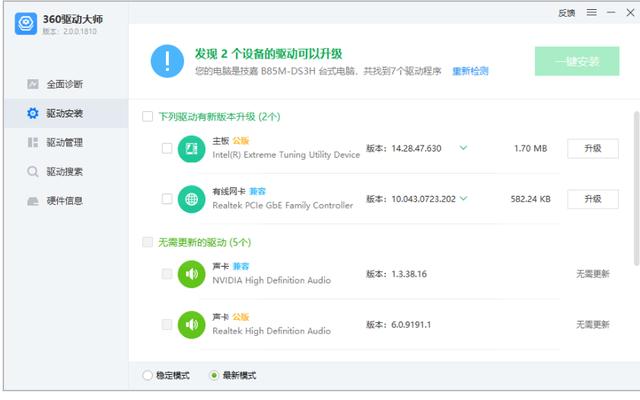Screen dimensions: 640x400
Task: Click the 硬件信息 sidebar icon
Action: pyautogui.click(x=33, y=201)
